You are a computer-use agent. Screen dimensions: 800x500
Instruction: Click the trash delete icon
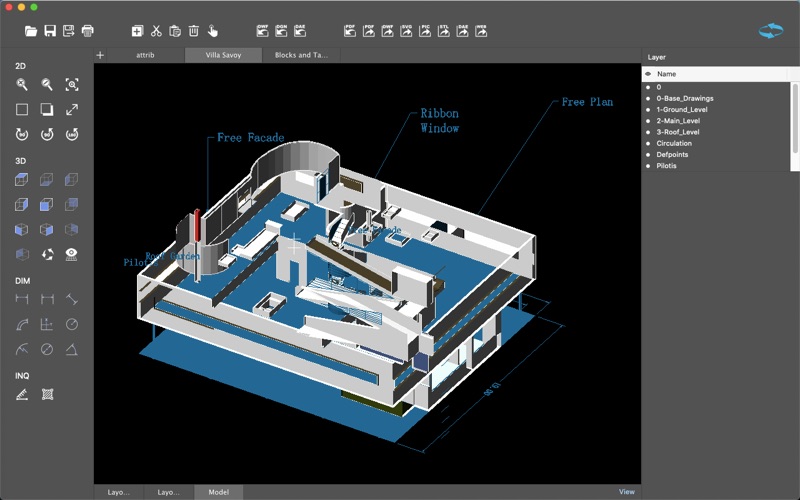[x=194, y=31]
